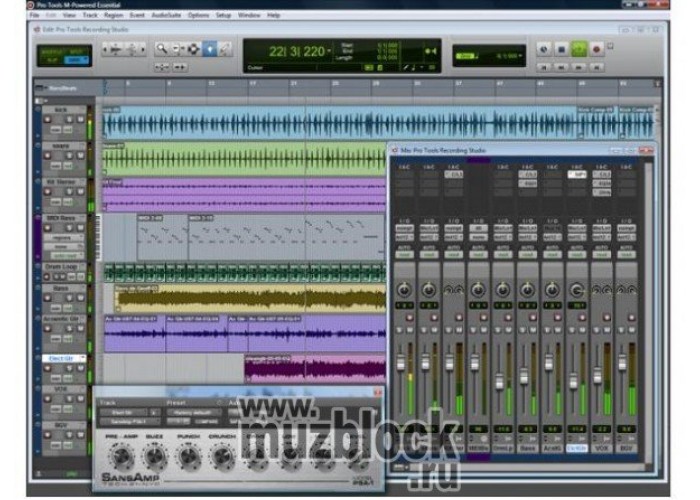Viewport: 700px width, 500px height.
Task: Open first mixer channel automation mode dropdown
Action: (x=404, y=255)
